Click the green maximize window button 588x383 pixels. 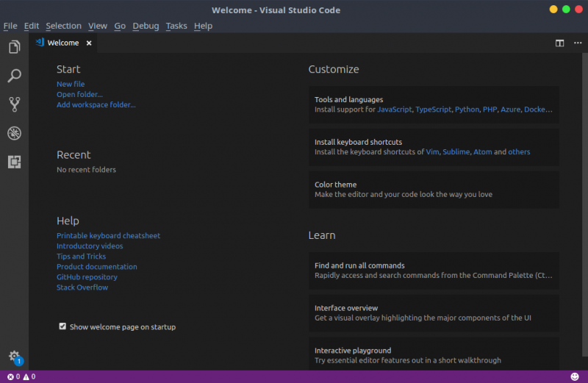click(x=566, y=10)
